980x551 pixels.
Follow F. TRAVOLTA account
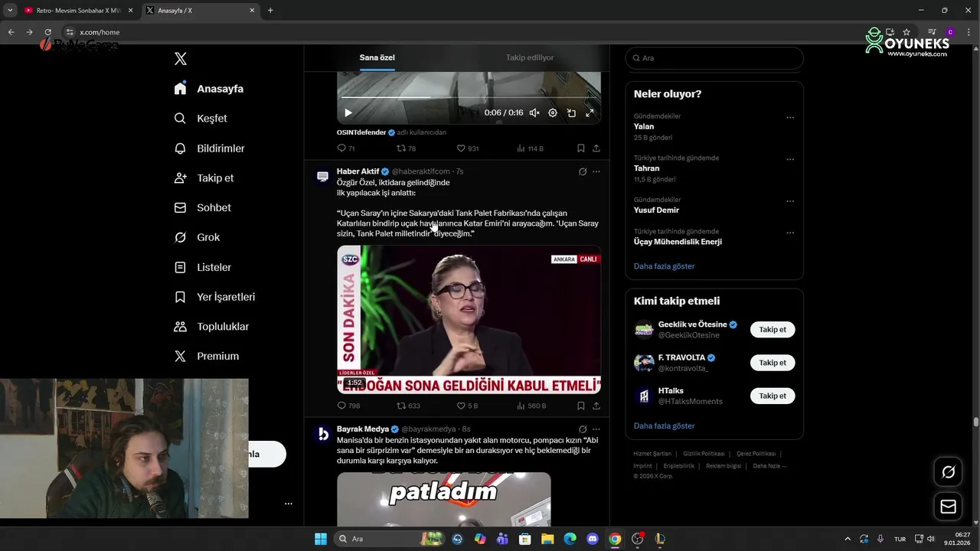click(x=773, y=363)
